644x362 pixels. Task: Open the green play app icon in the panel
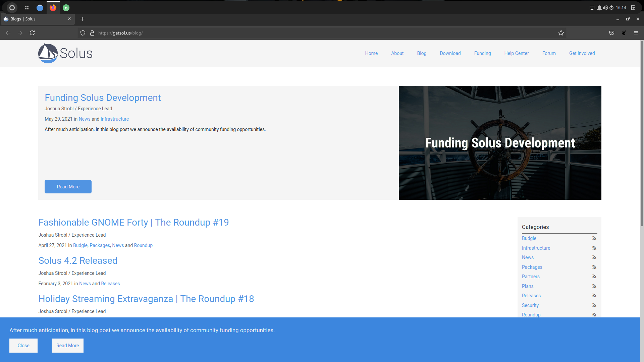click(66, 7)
